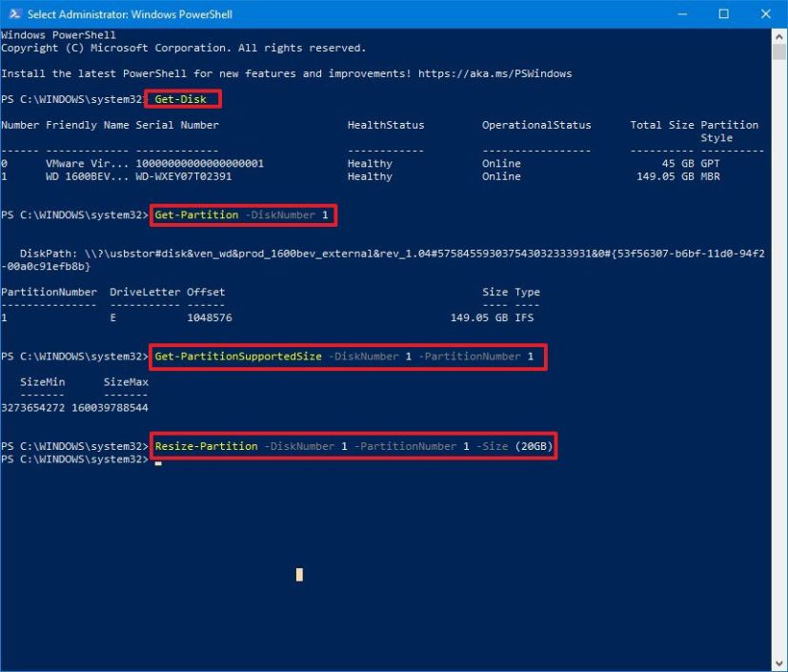788x672 pixels.
Task: Click the drive letter E entry
Action: tap(112, 316)
